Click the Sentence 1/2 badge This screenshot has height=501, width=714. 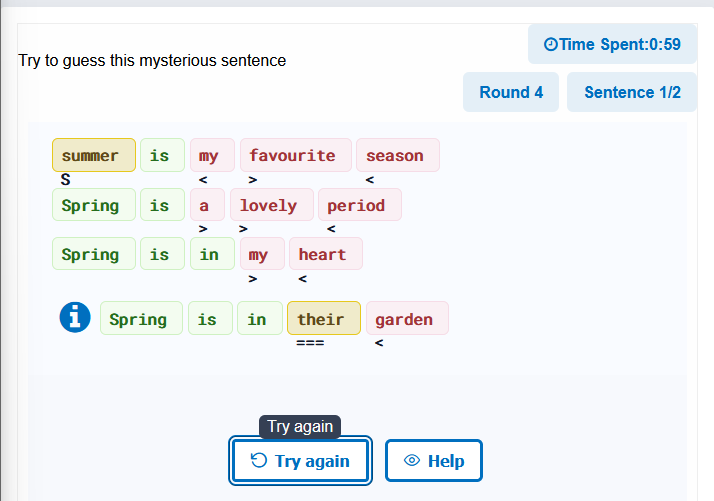click(x=632, y=92)
